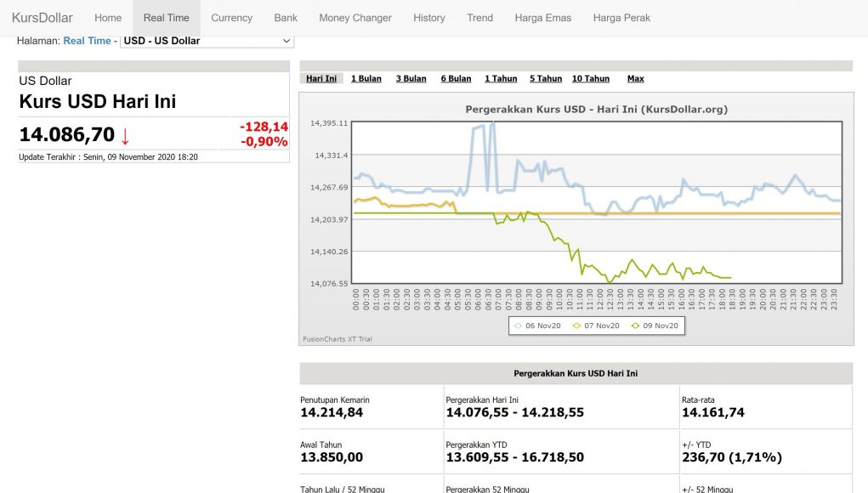
Task: Navigate to Money Changer page
Action: (x=355, y=18)
